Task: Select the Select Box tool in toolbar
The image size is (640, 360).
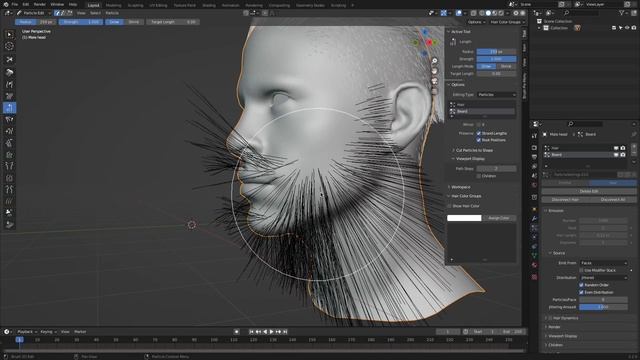Action: point(9,35)
